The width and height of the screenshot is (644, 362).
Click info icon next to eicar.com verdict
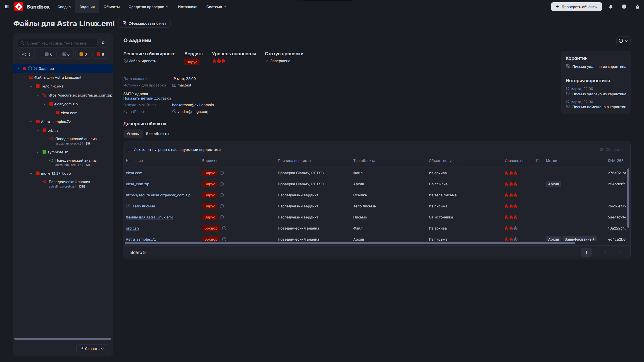coord(222,173)
